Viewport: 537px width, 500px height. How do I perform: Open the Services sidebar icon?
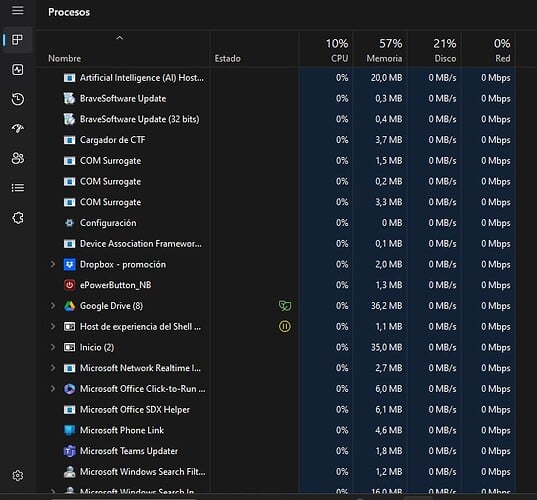coord(17,217)
